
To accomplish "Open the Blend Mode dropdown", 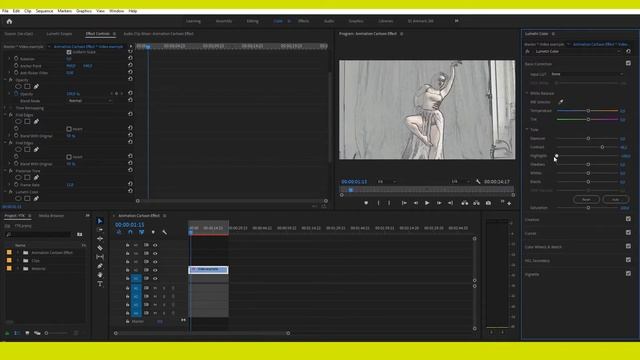I will click(x=89, y=100).
